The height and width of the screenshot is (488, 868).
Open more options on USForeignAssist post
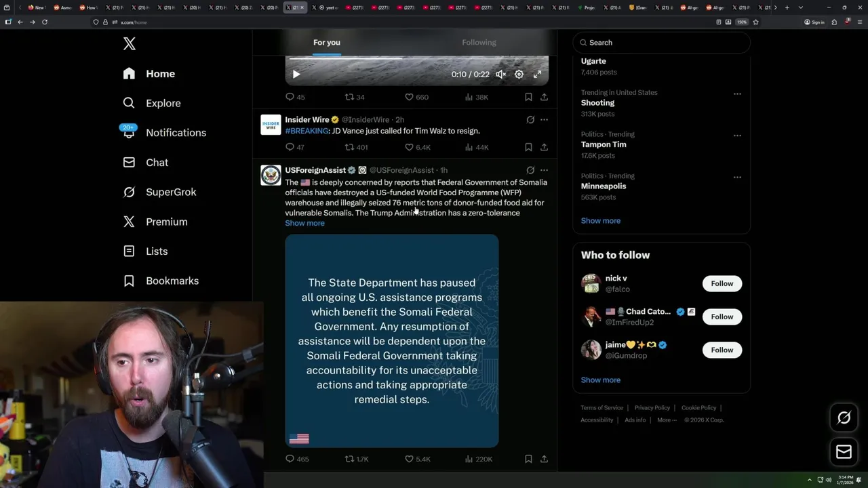(x=544, y=170)
